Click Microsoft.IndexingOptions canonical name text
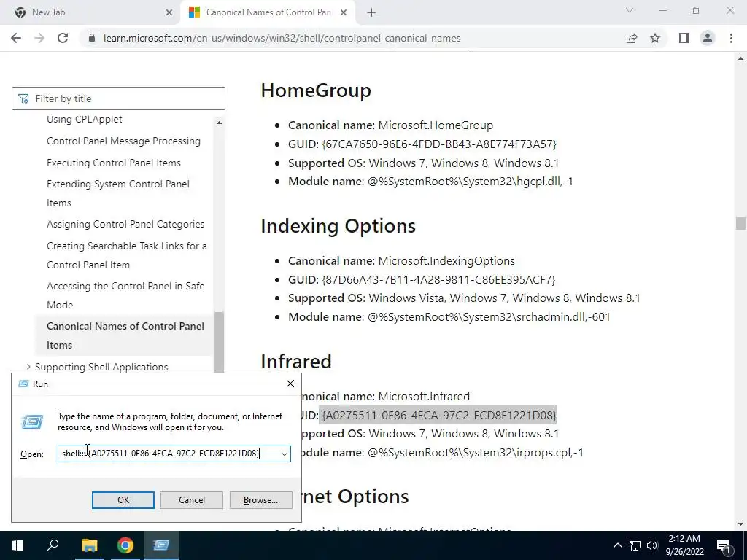 click(446, 261)
